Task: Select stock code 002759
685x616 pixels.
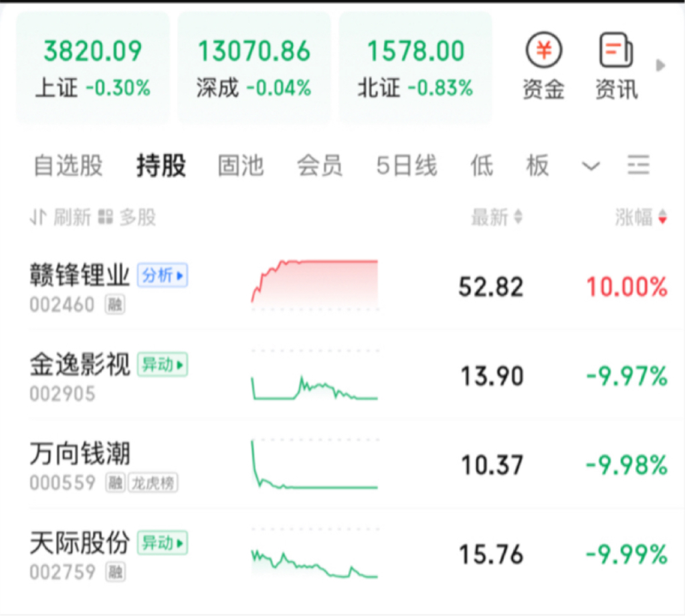Action: pos(62,572)
